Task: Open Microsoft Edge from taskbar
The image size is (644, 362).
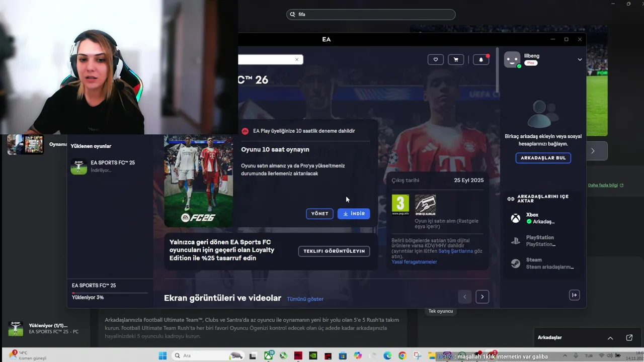Action: click(x=387, y=355)
